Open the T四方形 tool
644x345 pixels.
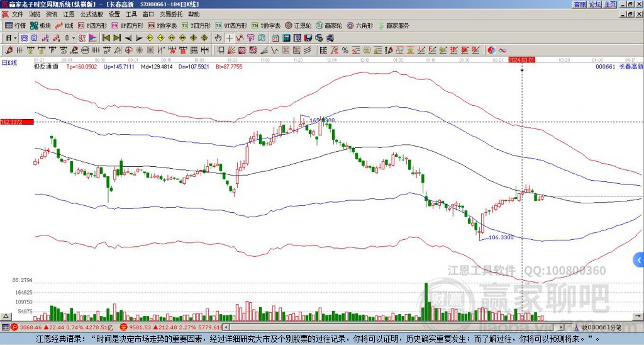[196, 25]
